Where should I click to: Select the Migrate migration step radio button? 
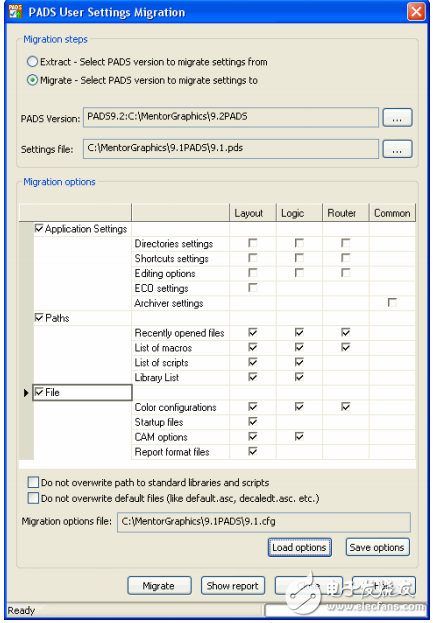32,80
